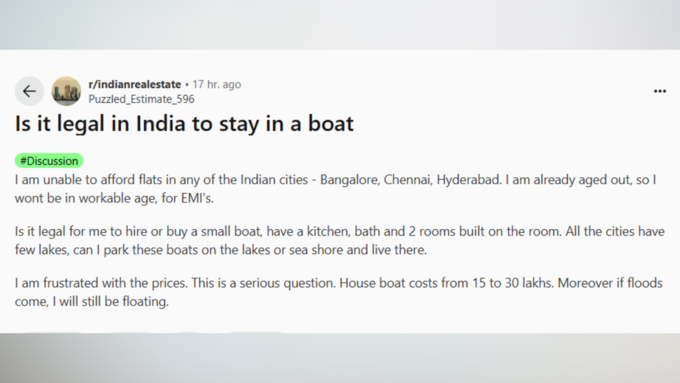Open the three-dot post options menu

point(660,91)
